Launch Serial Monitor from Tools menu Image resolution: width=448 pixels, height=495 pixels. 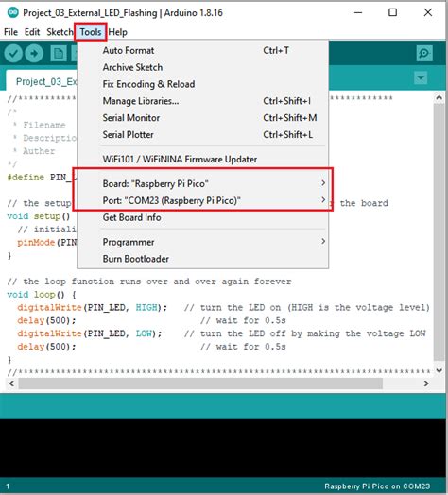point(203,118)
